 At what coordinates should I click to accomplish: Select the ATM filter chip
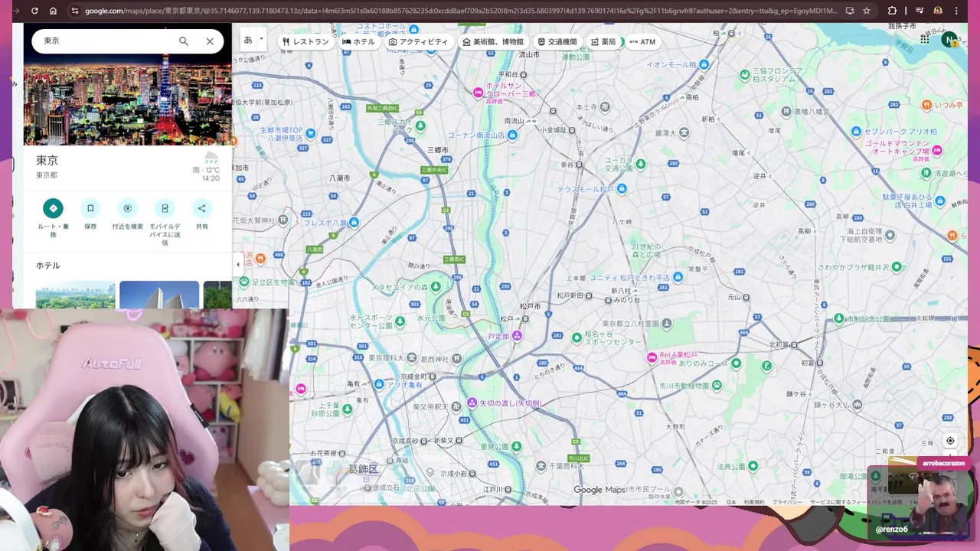pyautogui.click(x=642, y=42)
